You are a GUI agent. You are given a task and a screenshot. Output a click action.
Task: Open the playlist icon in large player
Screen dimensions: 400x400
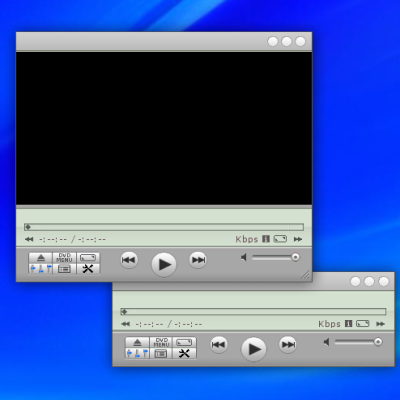64,269
